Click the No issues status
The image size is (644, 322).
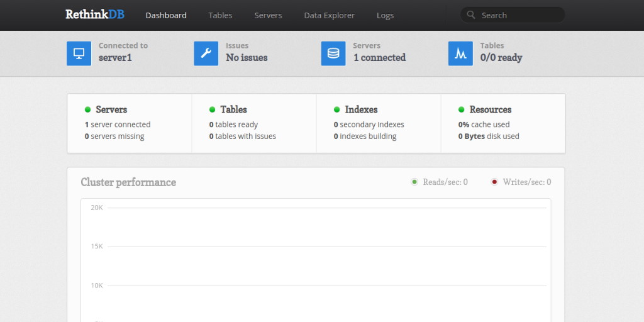pyautogui.click(x=247, y=57)
